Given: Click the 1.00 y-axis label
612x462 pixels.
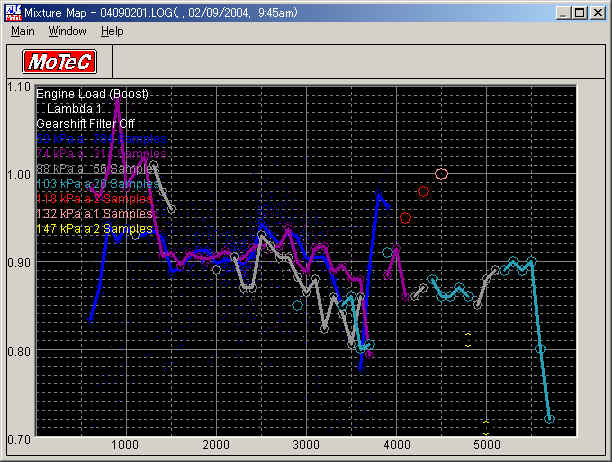Looking at the screenshot, I should (x=19, y=174).
